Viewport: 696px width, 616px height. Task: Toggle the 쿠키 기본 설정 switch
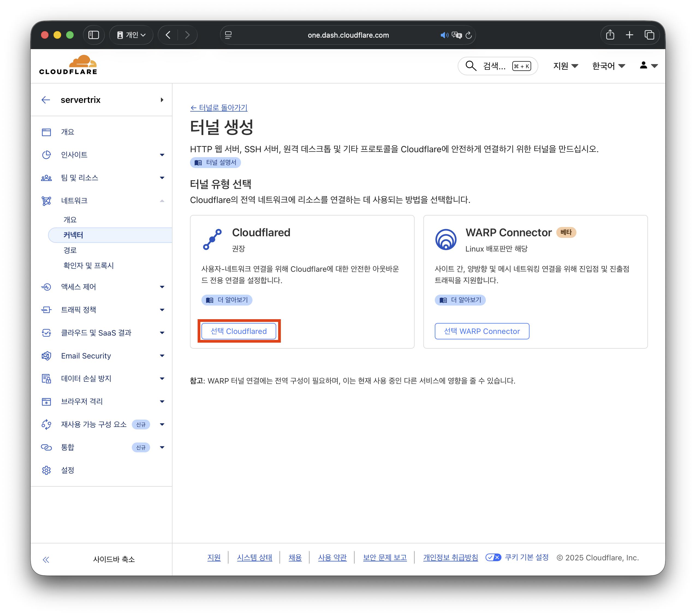[x=493, y=557]
